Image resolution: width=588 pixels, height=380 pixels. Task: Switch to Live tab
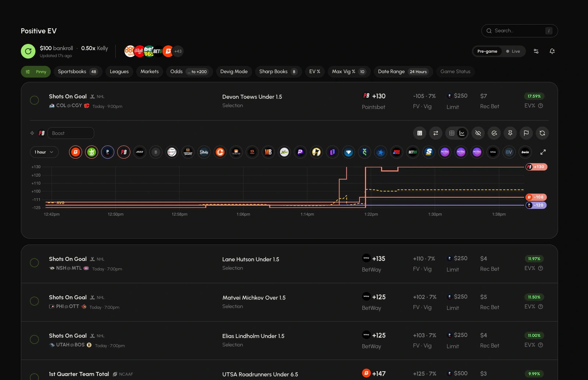(513, 51)
